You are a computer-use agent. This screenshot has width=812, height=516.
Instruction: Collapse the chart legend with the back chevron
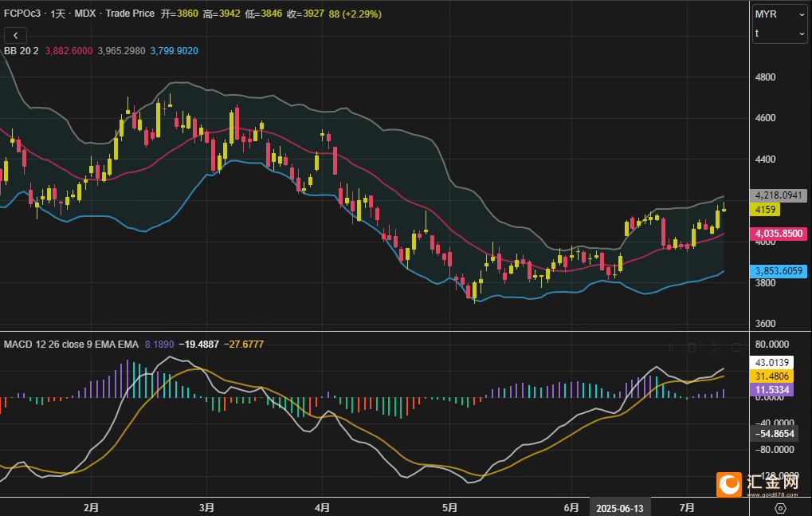click(15, 35)
